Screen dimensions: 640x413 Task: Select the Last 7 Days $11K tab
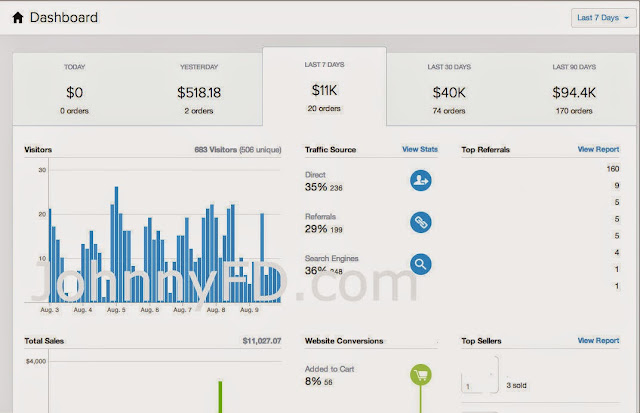coord(324,87)
